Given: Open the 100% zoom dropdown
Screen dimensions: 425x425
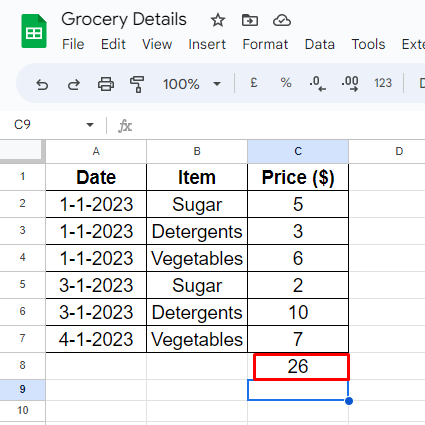Looking at the screenshot, I should 192,84.
